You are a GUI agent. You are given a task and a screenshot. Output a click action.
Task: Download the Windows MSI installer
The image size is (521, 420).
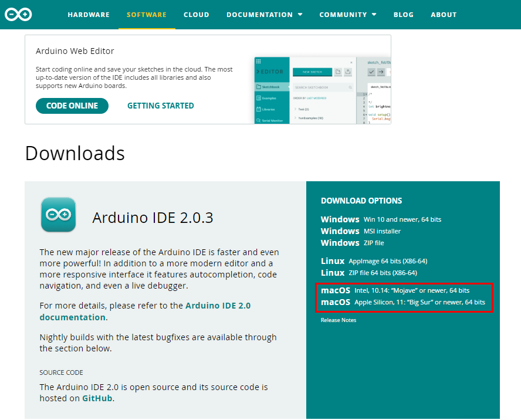click(360, 231)
